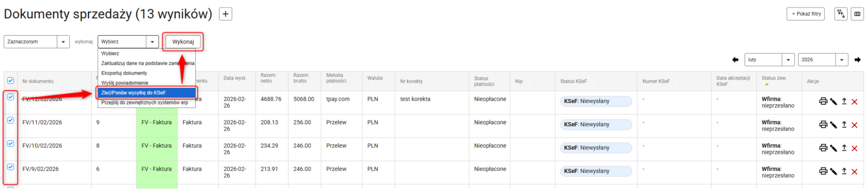Click the filter sort icon at top right
This screenshot has width=868, height=189.
tap(841, 14)
